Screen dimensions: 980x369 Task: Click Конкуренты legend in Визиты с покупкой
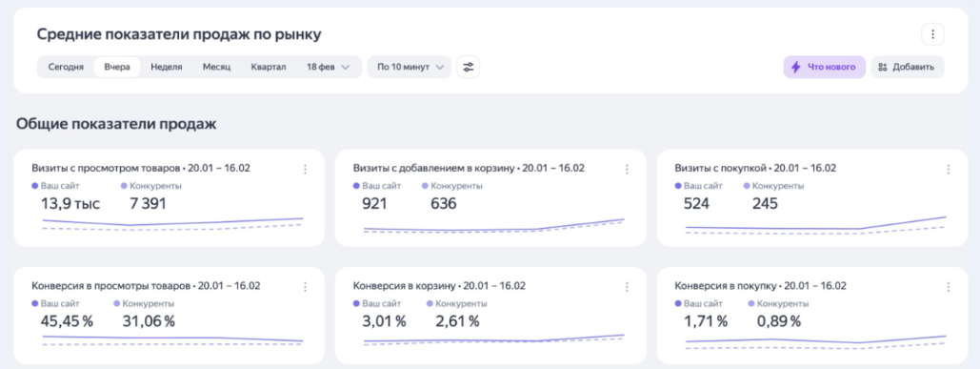point(773,186)
